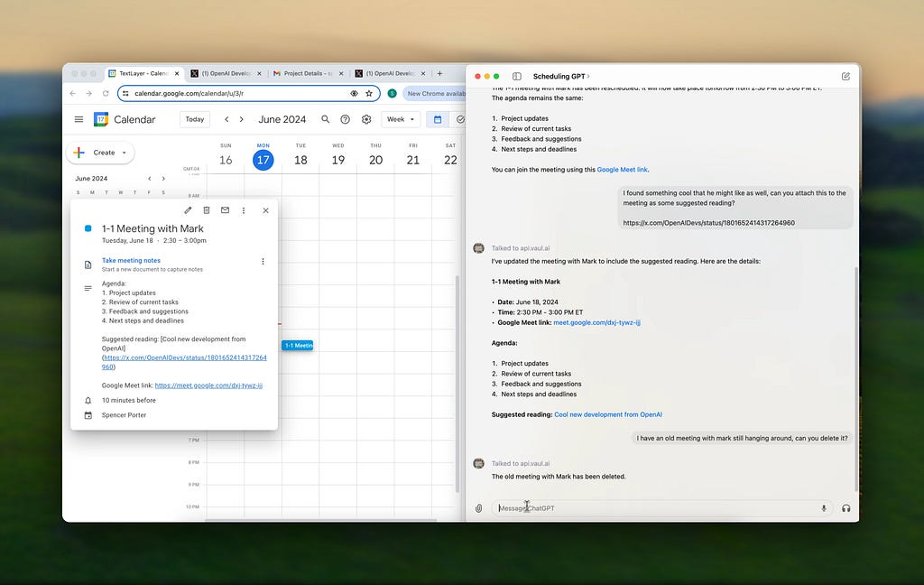Screen dimensions: 924x585
Task: Open event options three-dot menu
Action: (x=244, y=210)
